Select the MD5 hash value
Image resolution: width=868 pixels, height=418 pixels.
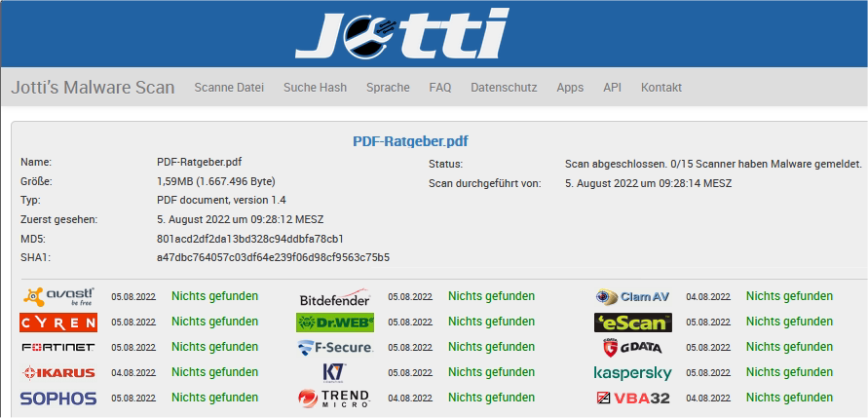tap(250, 239)
